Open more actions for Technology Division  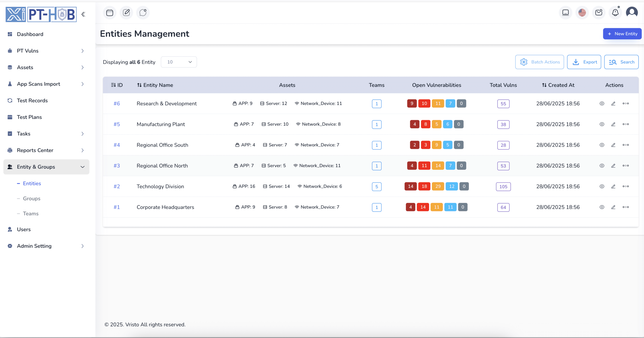[626, 186]
